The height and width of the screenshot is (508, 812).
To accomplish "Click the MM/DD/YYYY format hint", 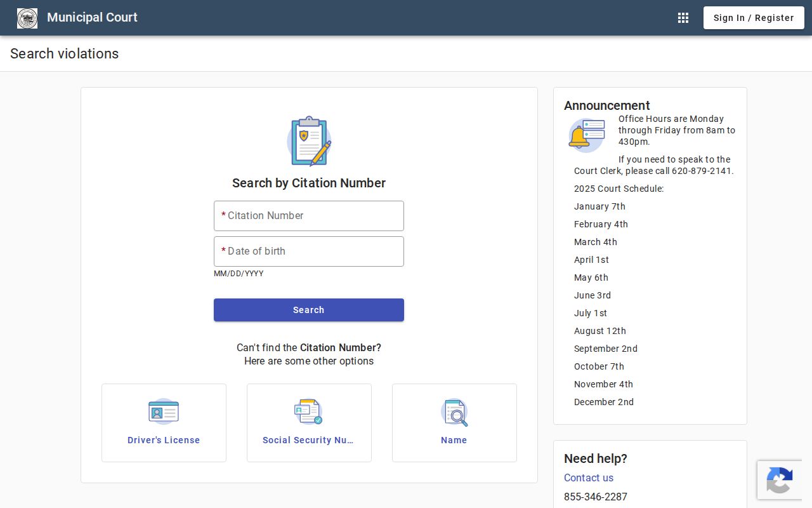I will 239,274.
